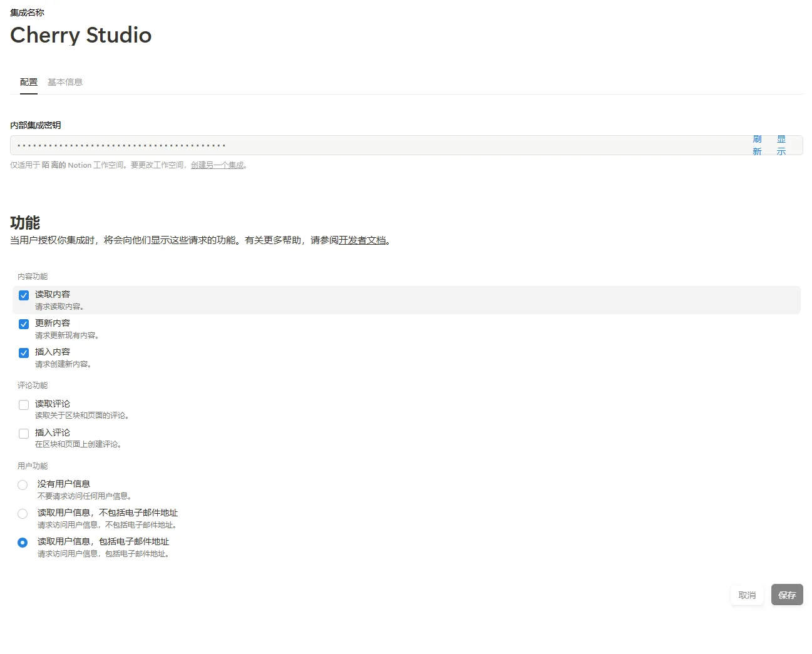
Task: Click the 评论功能 group label
Action: point(33,386)
